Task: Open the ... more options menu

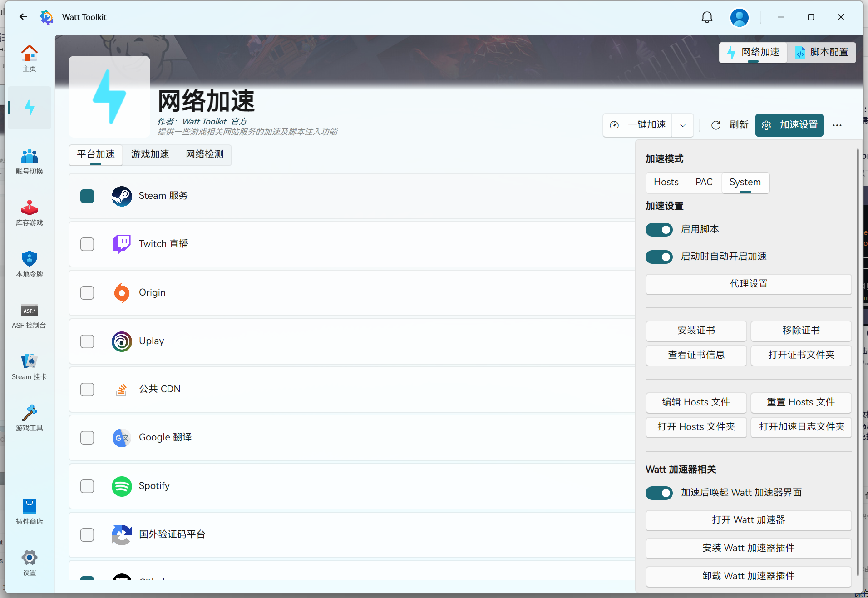Action: pyautogui.click(x=837, y=125)
